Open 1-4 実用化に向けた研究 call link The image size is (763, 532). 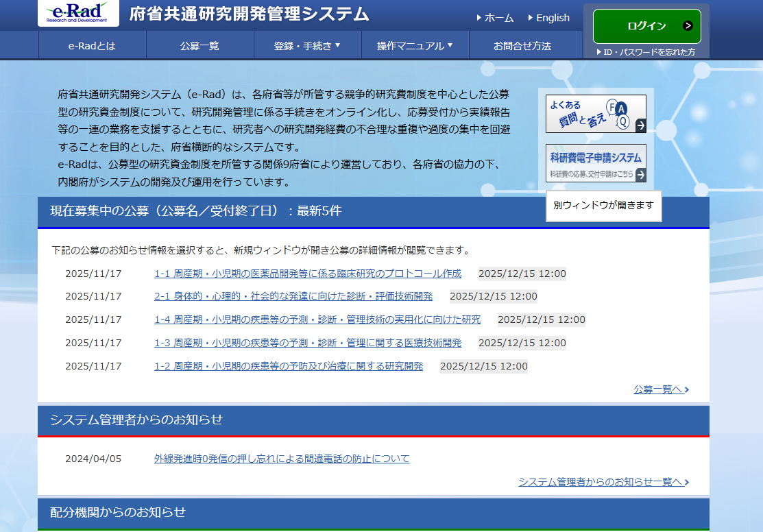click(x=317, y=319)
